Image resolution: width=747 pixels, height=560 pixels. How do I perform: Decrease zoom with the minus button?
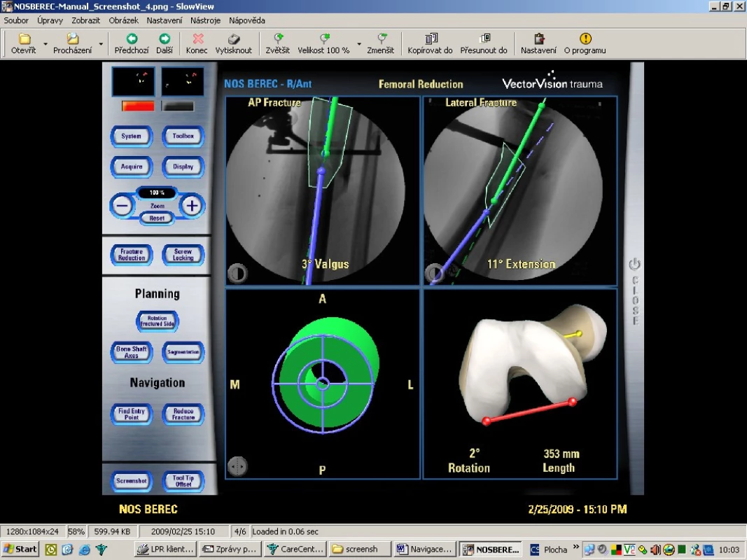[123, 206]
